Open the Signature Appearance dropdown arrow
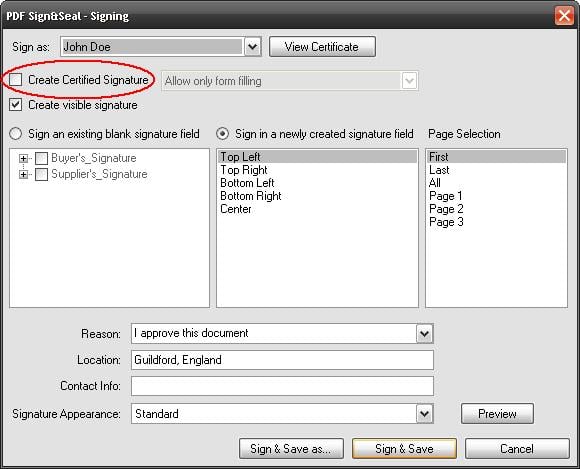580x469 pixels. coord(425,414)
